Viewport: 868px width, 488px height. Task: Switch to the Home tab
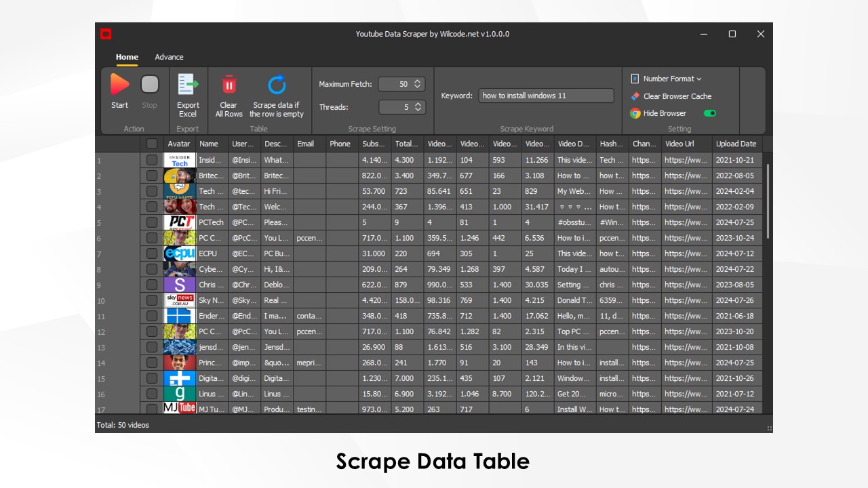point(127,57)
